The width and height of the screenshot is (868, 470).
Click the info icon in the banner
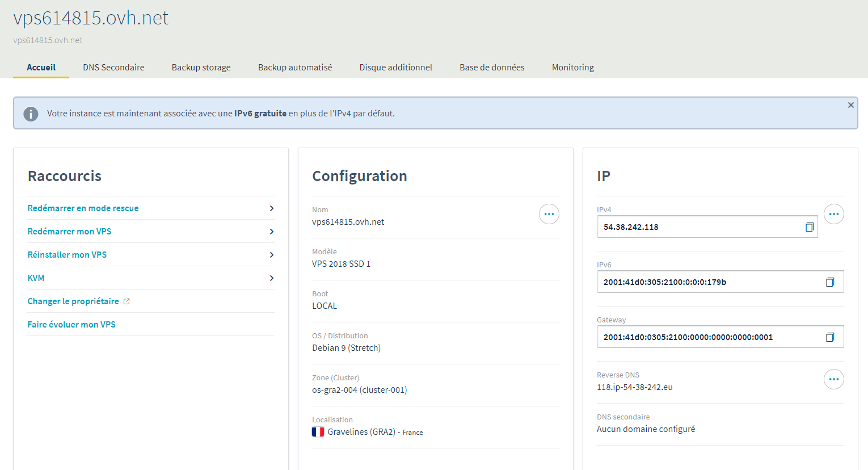click(x=31, y=114)
